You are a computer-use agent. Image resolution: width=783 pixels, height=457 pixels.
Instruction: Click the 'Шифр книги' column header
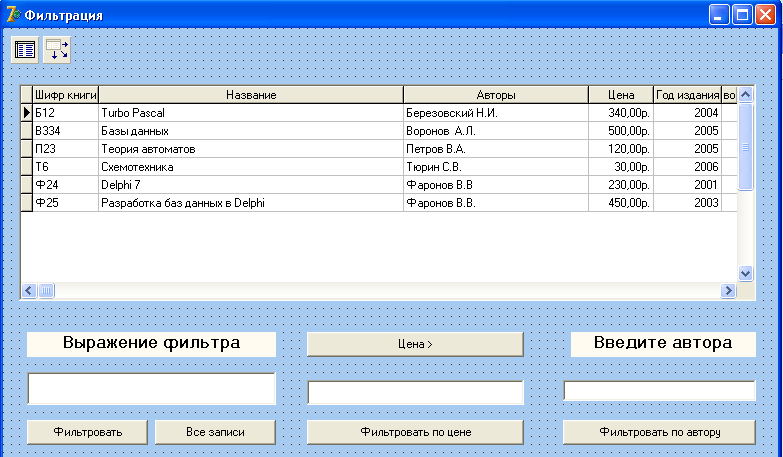pyautogui.click(x=65, y=95)
